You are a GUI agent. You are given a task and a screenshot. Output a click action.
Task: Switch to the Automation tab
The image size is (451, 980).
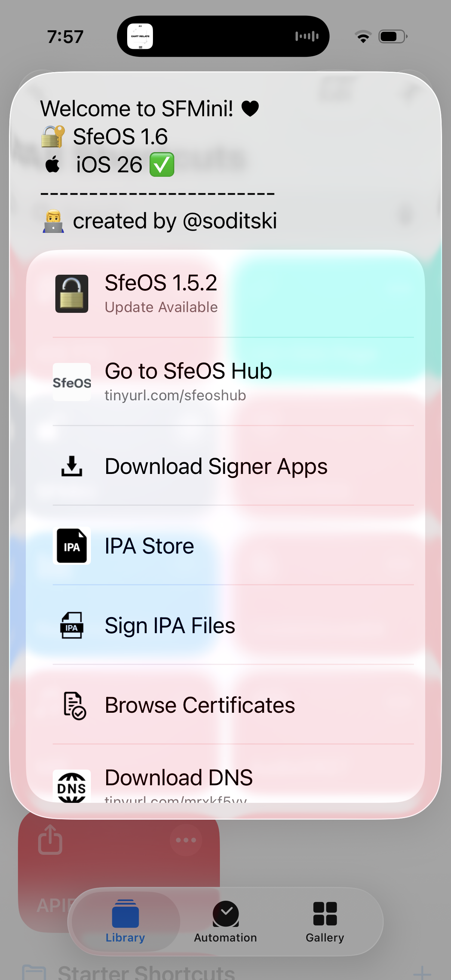point(225,921)
